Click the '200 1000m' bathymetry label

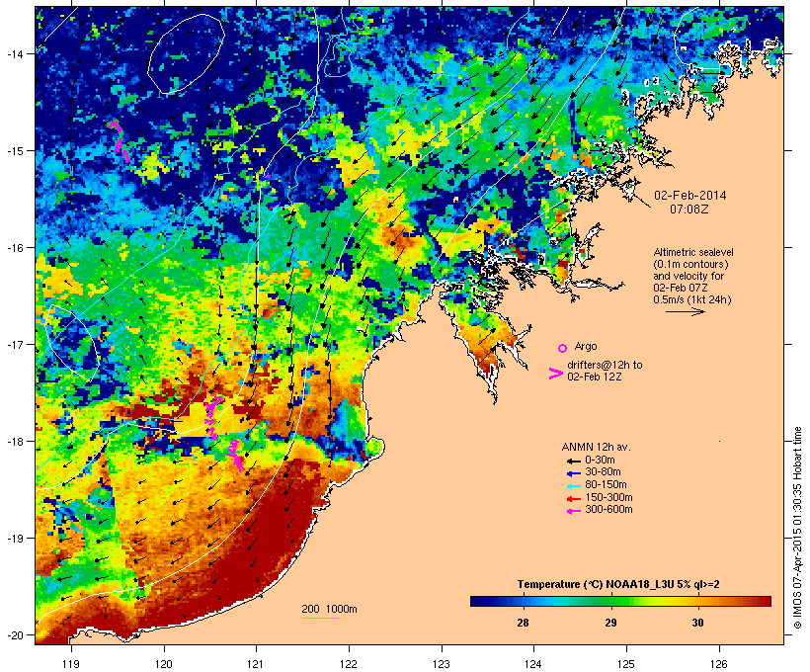pyautogui.click(x=329, y=609)
